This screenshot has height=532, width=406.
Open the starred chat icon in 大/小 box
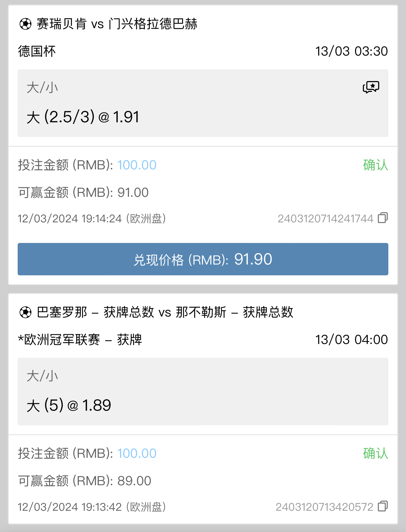(x=371, y=87)
